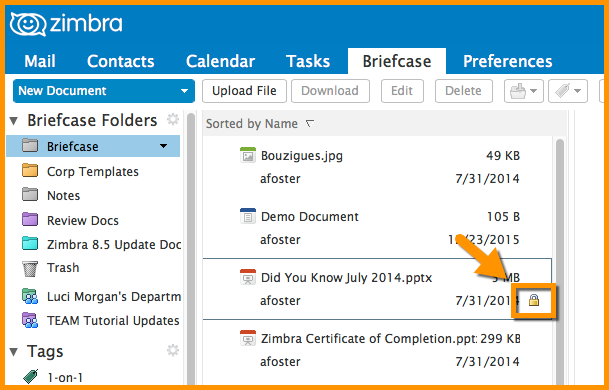Open the Briefcase Folders gear options

coord(173,119)
